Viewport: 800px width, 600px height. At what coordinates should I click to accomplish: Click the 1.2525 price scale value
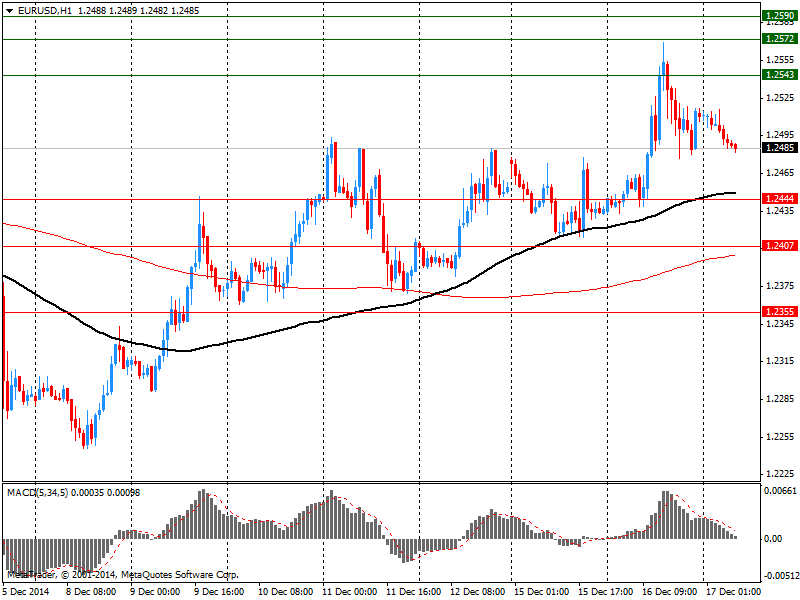coord(781,97)
